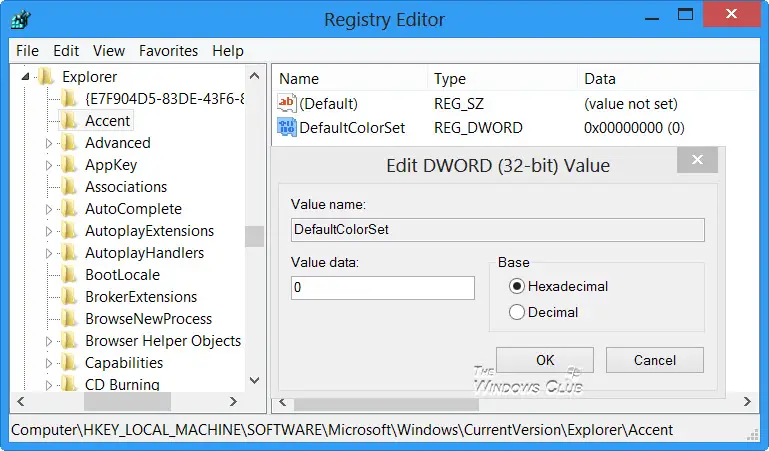Expand the AutoComplete key
Image resolution: width=769 pixels, height=451 pixels.
pyautogui.click(x=49, y=209)
